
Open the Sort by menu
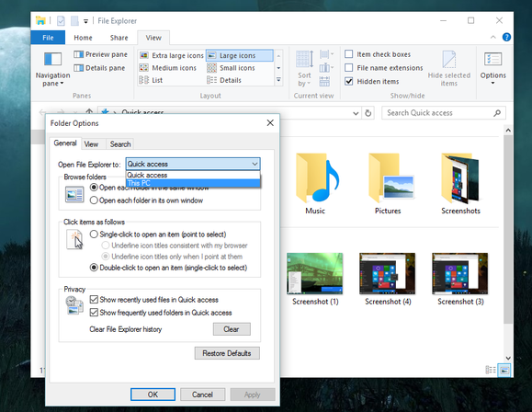click(x=304, y=69)
